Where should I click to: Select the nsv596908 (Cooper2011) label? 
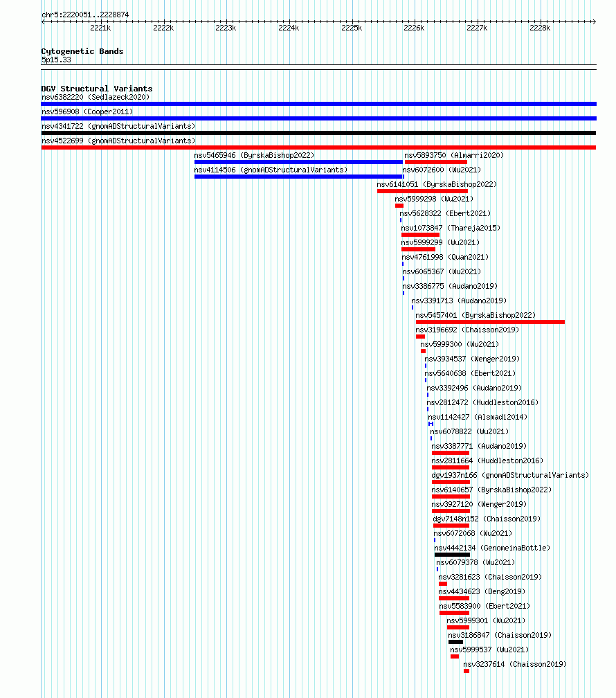pos(87,111)
